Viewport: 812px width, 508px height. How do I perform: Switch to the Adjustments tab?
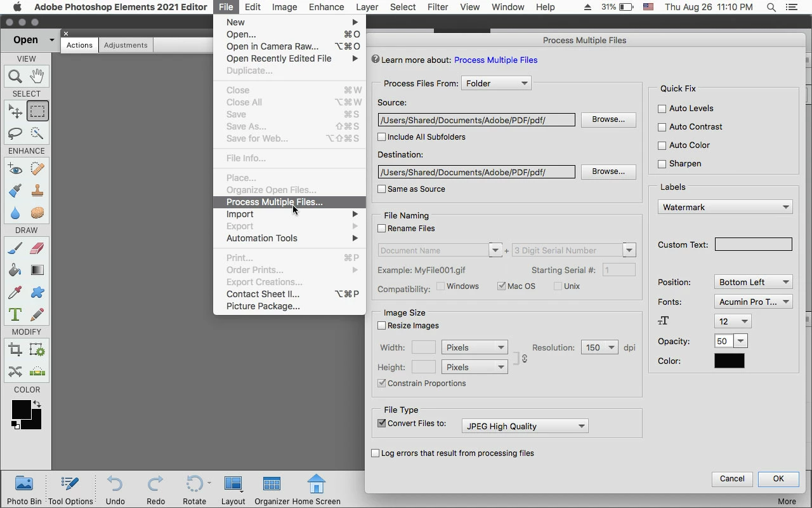tap(126, 45)
